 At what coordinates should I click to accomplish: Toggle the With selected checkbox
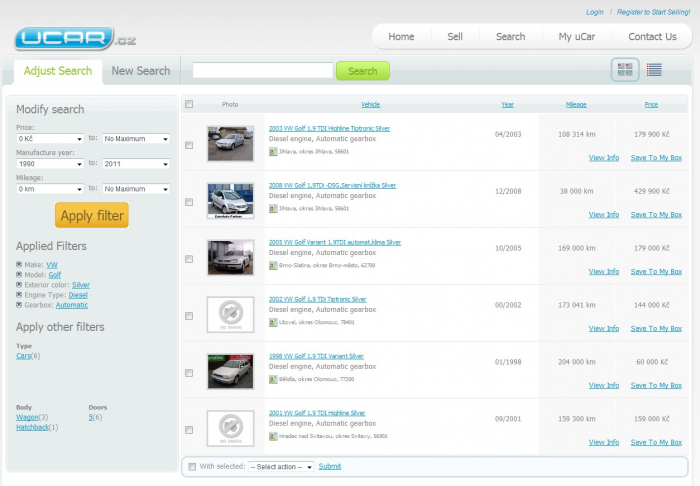click(192, 466)
